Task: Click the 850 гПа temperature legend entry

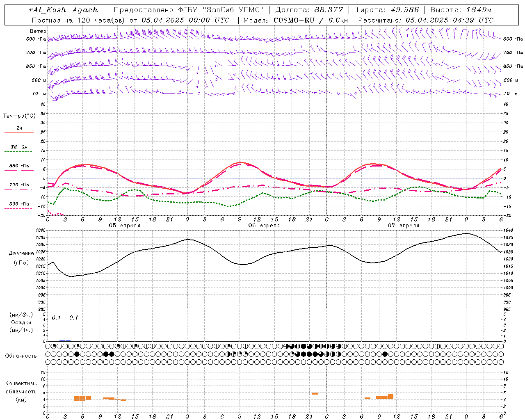Action: coord(19,166)
